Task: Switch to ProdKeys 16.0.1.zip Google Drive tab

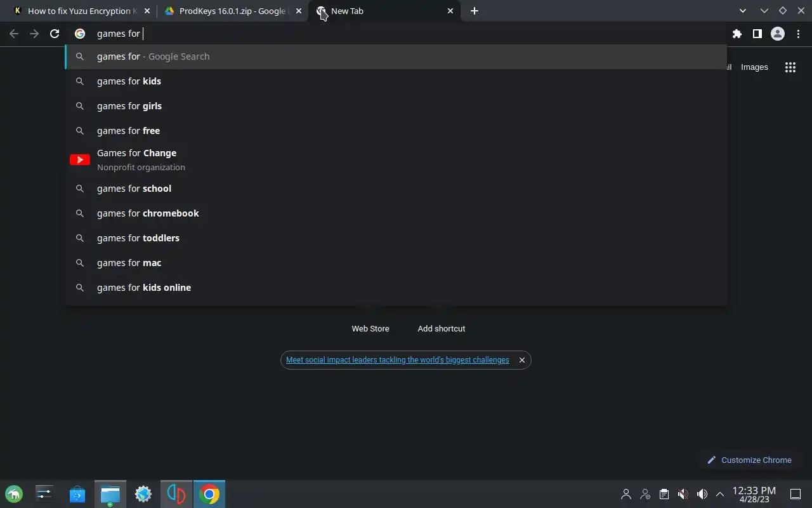Action: [232, 11]
